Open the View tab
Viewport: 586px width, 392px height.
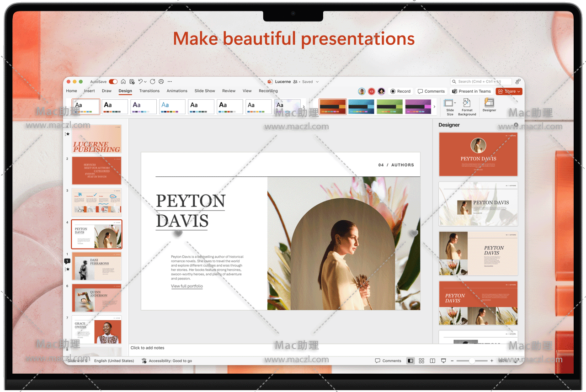pyautogui.click(x=247, y=91)
